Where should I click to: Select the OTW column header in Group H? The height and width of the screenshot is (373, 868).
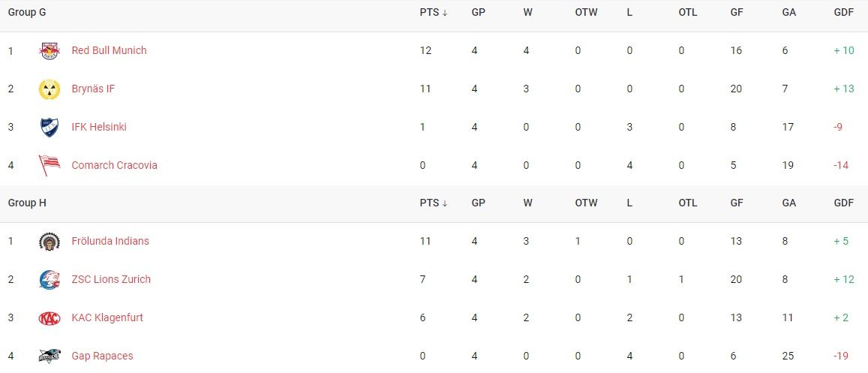[586, 203]
